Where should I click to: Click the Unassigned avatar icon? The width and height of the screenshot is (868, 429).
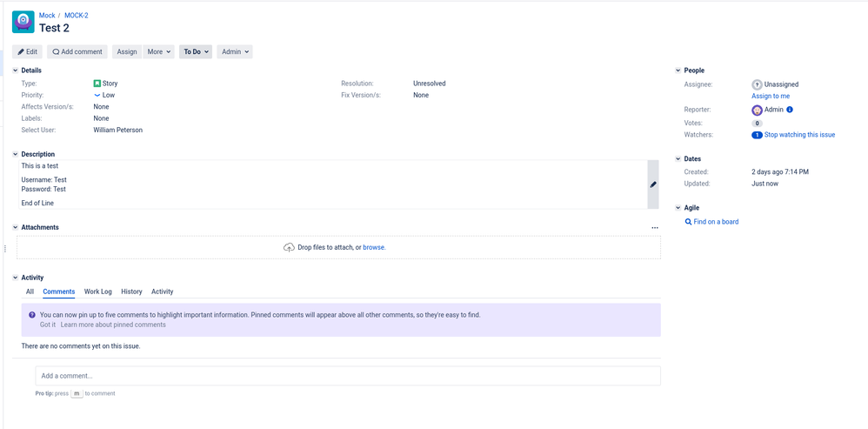pyautogui.click(x=757, y=84)
